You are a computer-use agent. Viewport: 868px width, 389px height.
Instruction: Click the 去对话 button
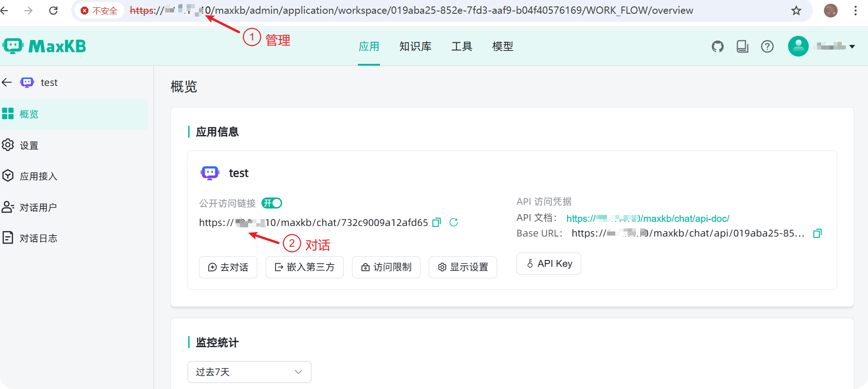click(228, 267)
